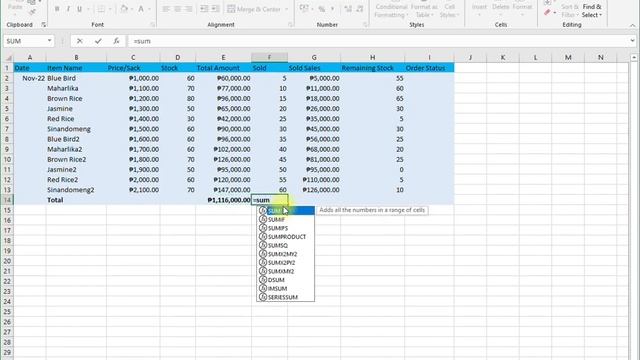
Task: Click the Name Box showing SUM
Action: tap(25, 41)
